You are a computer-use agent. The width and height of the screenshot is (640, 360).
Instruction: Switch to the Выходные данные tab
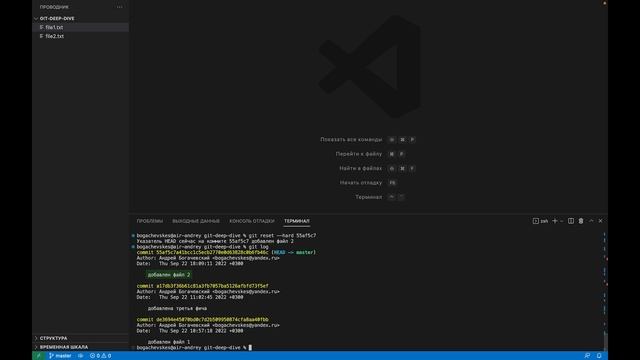point(196,221)
